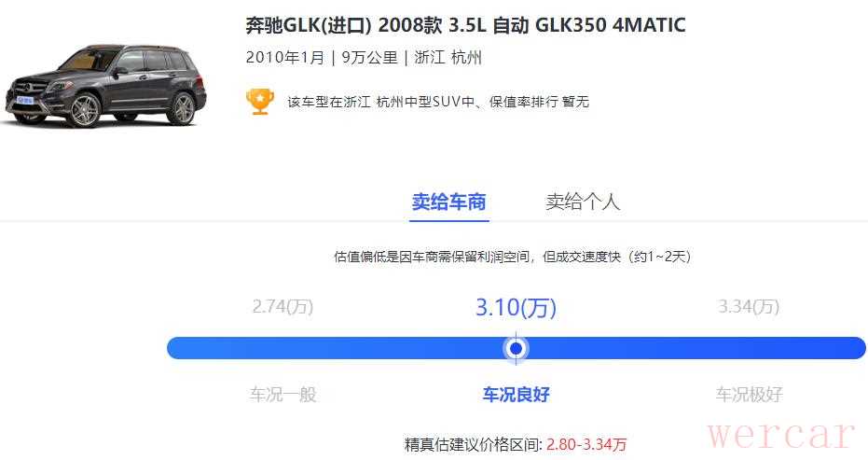
Task: Click the slider handle at 车况良好
Action: coord(516,348)
